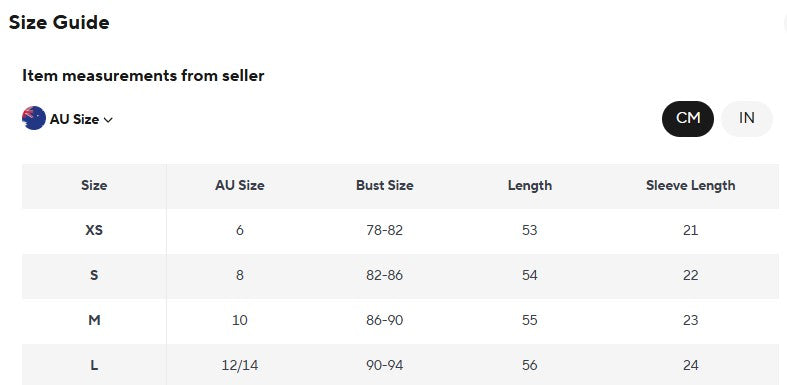Viewport: 787px width, 385px height.
Task: Click the 12/14 AU size cell
Action: pyautogui.click(x=239, y=365)
